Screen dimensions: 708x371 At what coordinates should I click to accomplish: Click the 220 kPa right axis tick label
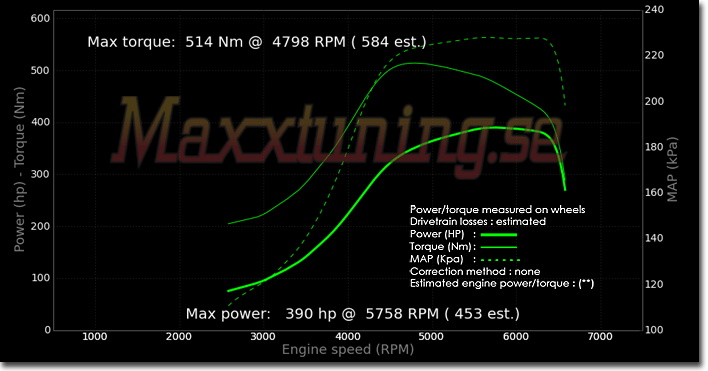pyautogui.click(x=654, y=55)
